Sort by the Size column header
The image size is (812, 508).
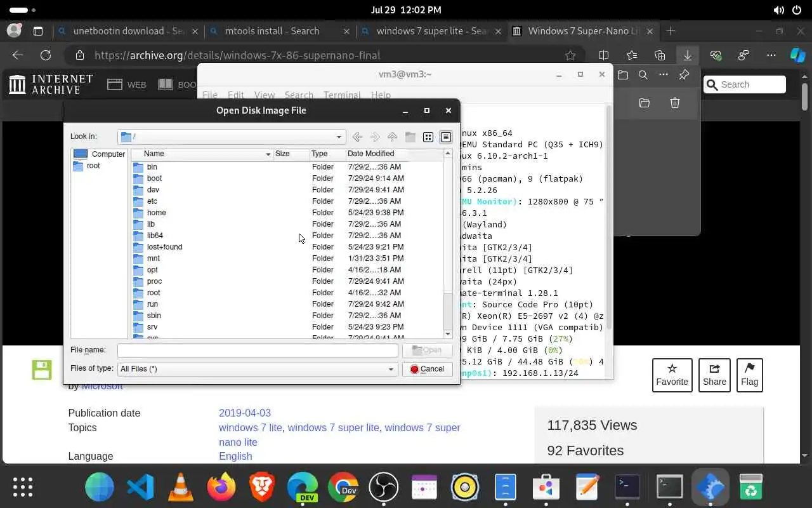291,154
